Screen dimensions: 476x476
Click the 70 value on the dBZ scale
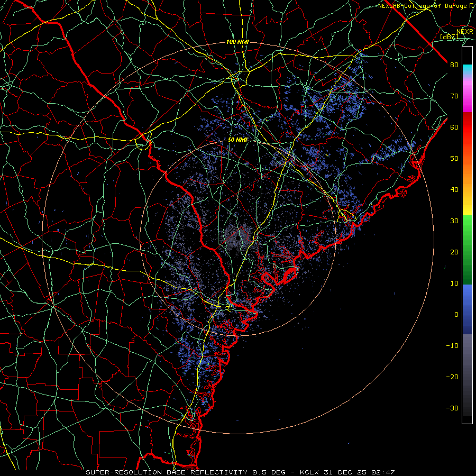point(454,96)
